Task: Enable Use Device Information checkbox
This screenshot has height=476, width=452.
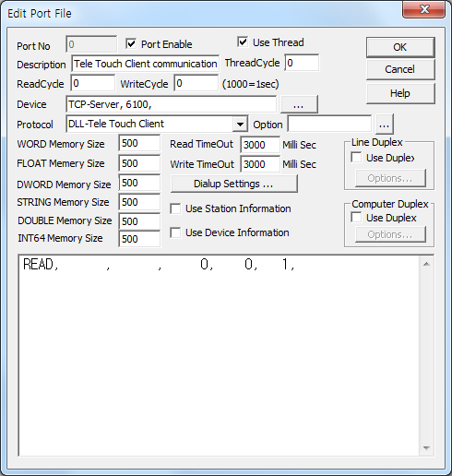Action: pos(175,232)
